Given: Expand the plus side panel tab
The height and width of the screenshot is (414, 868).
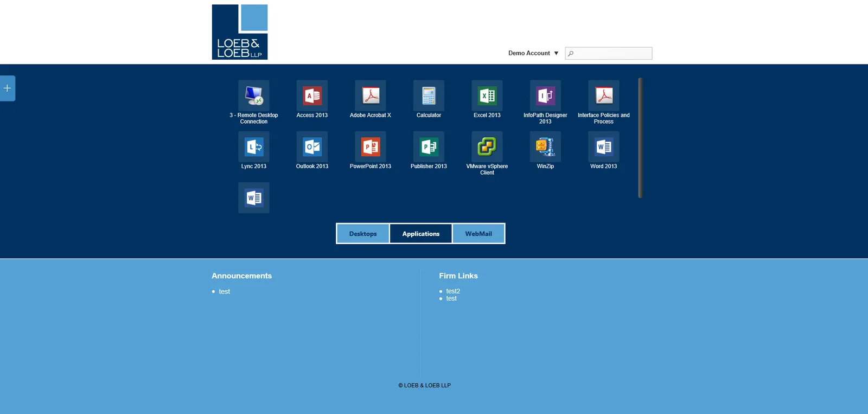Looking at the screenshot, I should (x=7, y=88).
